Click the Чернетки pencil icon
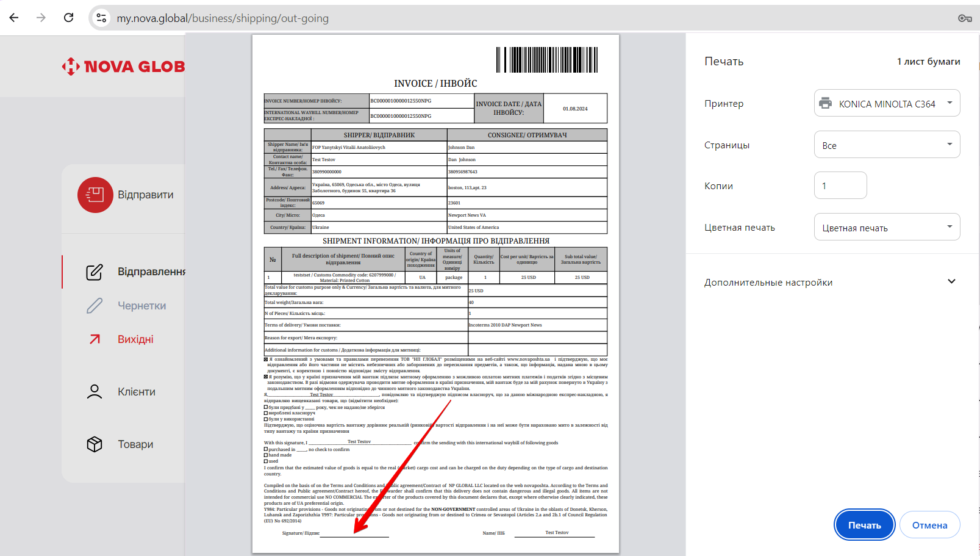980x556 pixels. 95,306
